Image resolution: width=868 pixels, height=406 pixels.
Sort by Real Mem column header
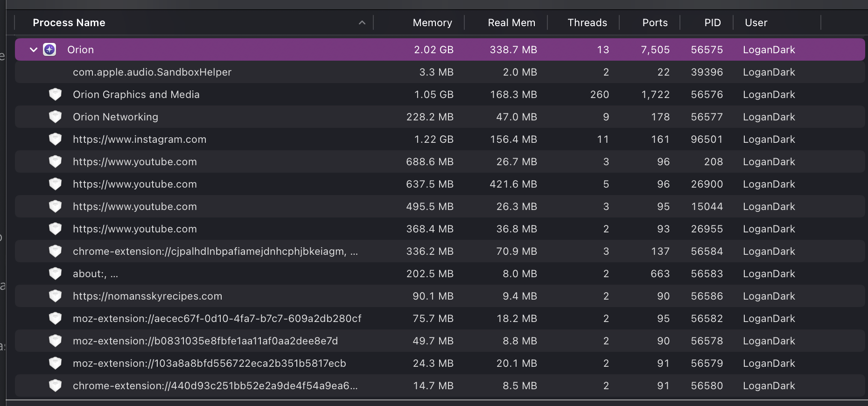pyautogui.click(x=511, y=22)
